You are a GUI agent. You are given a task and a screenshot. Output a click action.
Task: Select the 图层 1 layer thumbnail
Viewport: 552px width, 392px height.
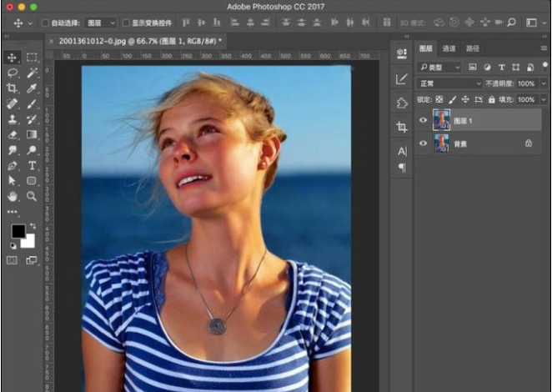tap(441, 121)
